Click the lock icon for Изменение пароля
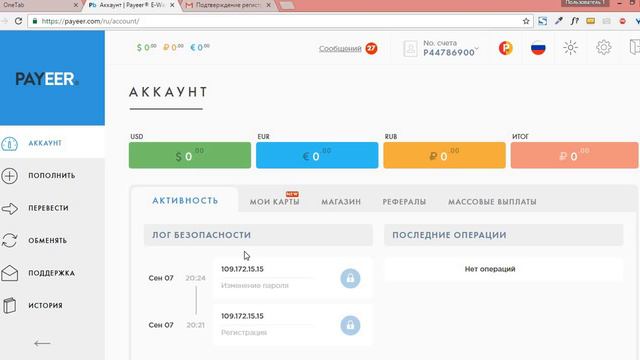This screenshot has height=360, width=640. point(350,278)
